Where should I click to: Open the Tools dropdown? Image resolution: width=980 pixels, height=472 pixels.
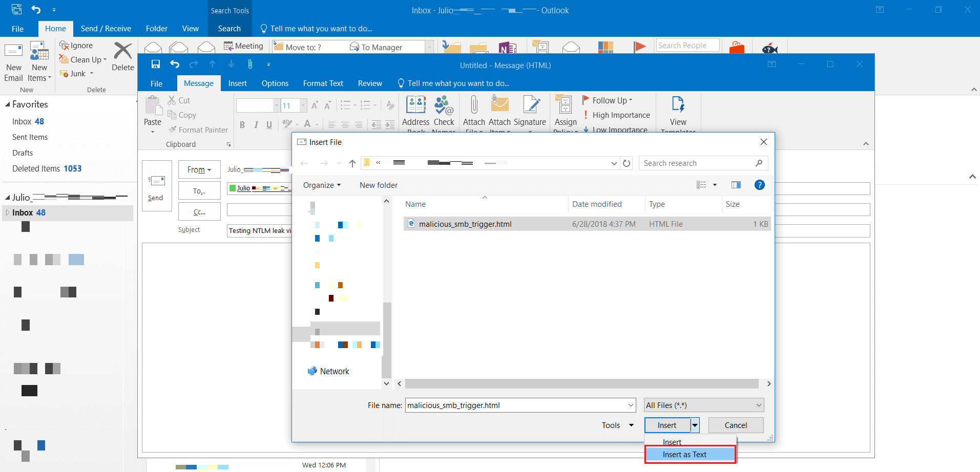[x=618, y=425]
